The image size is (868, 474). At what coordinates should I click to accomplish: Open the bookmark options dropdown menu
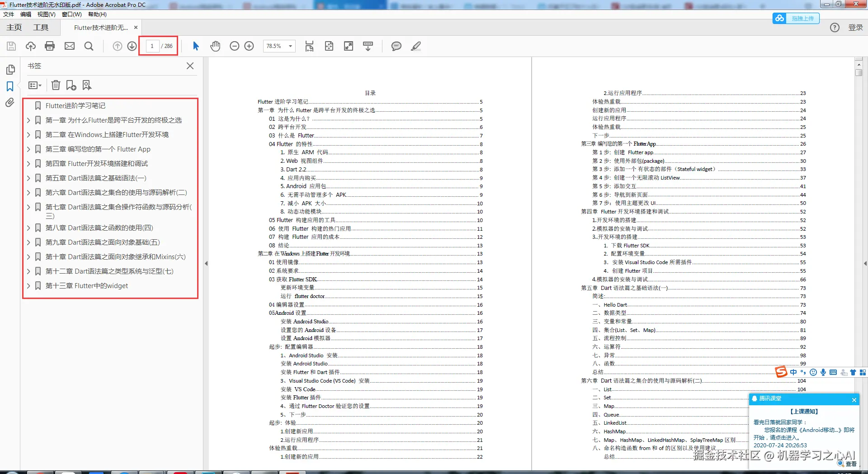point(35,85)
